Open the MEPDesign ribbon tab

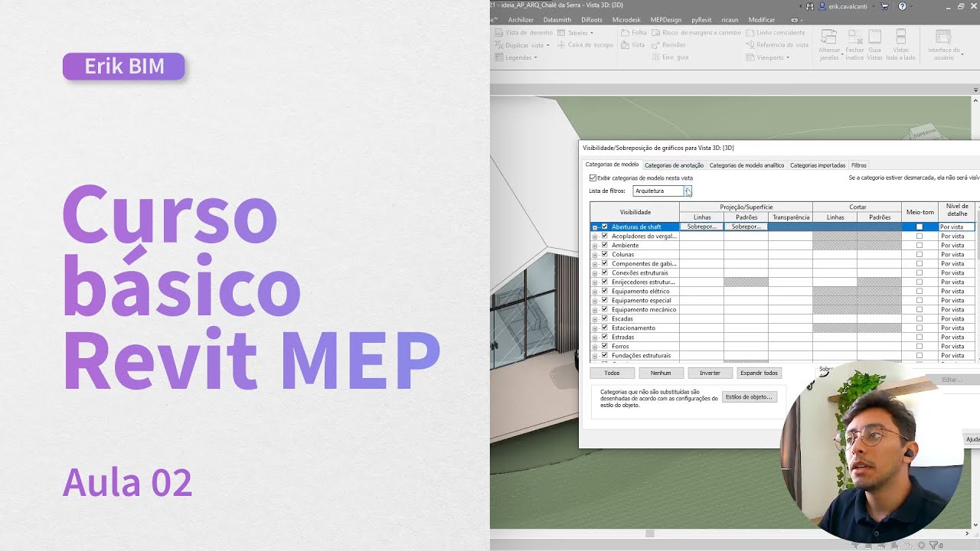coord(666,20)
